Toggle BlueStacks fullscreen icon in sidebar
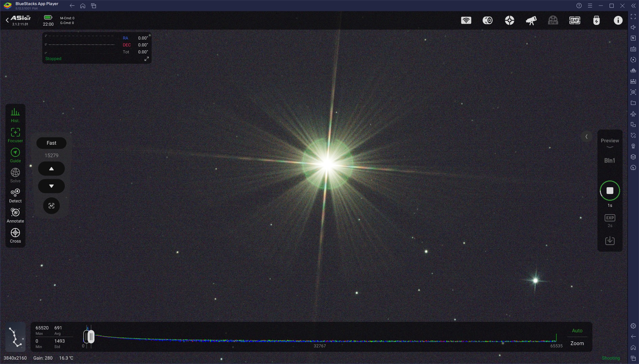Image resolution: width=639 pixels, height=364 pixels. [x=633, y=17]
